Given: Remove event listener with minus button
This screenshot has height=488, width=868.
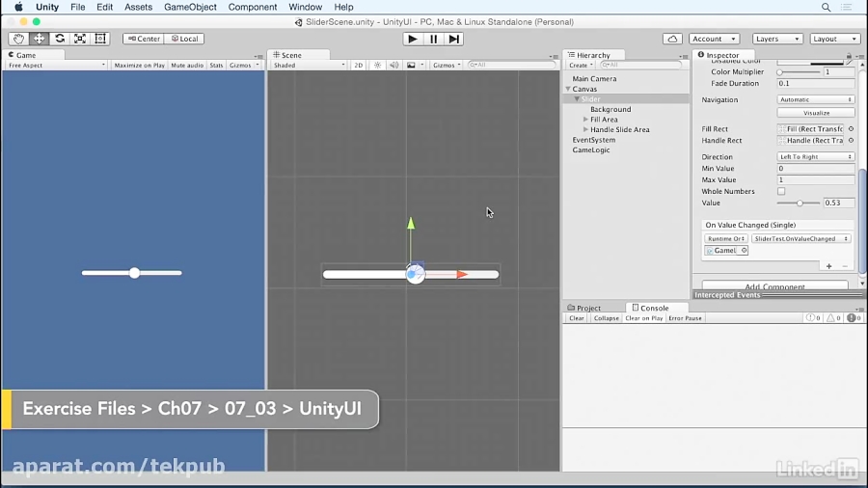Looking at the screenshot, I should click(x=845, y=266).
